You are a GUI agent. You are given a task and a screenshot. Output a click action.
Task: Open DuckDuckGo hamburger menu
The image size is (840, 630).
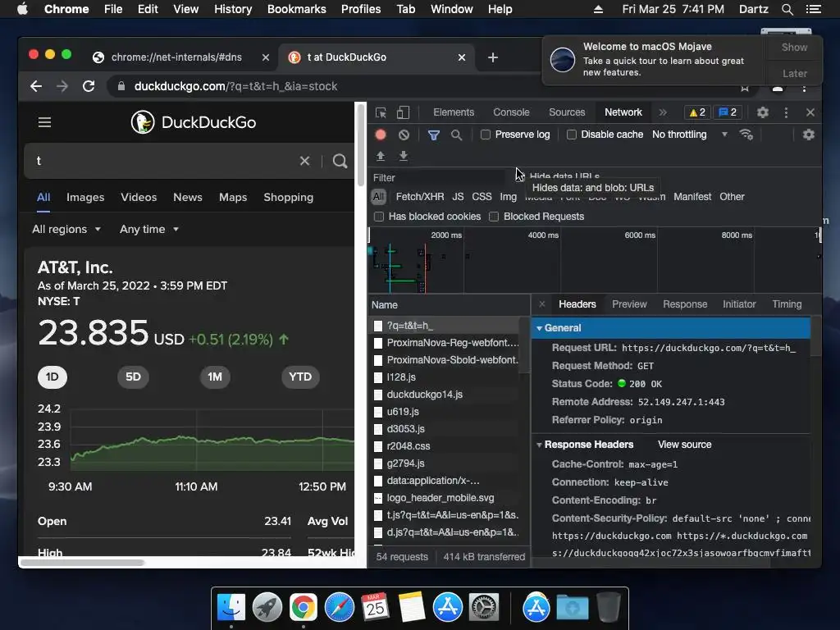point(44,123)
